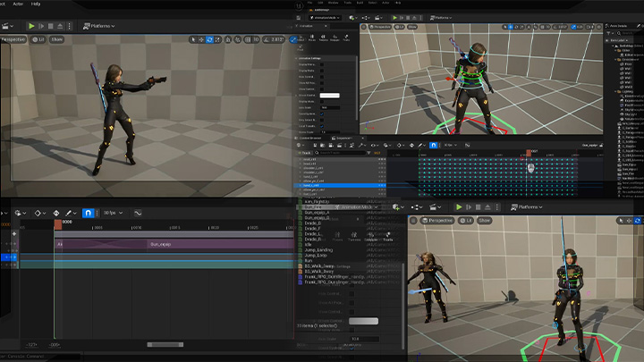Click the Stop button in top-left toolbar

point(50,26)
